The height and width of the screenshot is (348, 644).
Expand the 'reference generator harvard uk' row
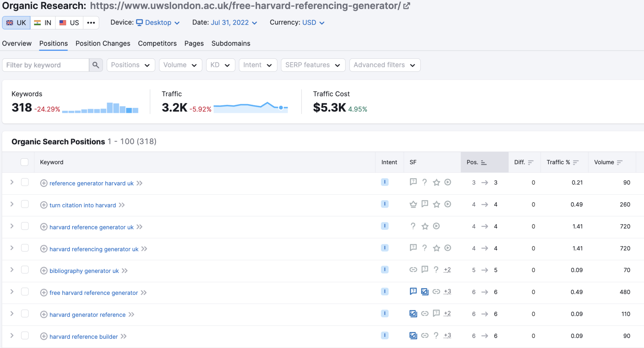[12, 182]
